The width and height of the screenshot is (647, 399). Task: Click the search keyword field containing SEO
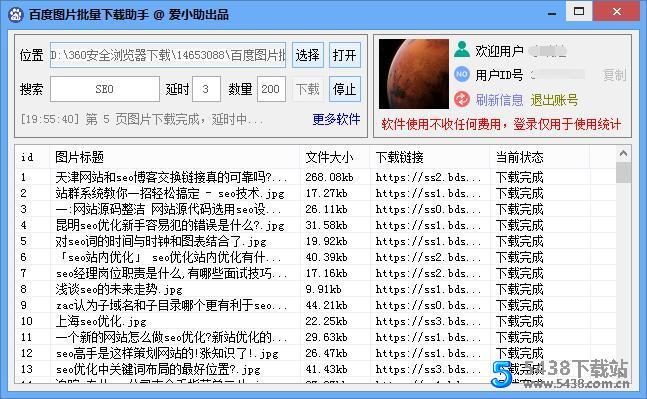[x=105, y=89]
